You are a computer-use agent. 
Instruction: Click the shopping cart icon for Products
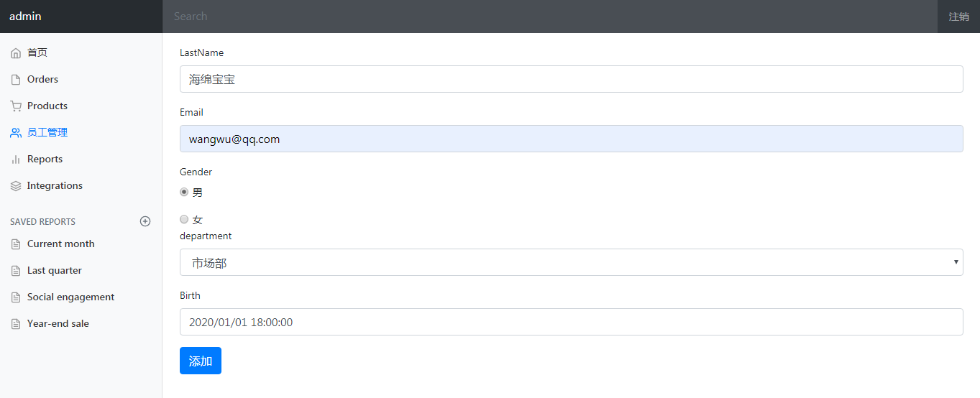pyautogui.click(x=16, y=106)
